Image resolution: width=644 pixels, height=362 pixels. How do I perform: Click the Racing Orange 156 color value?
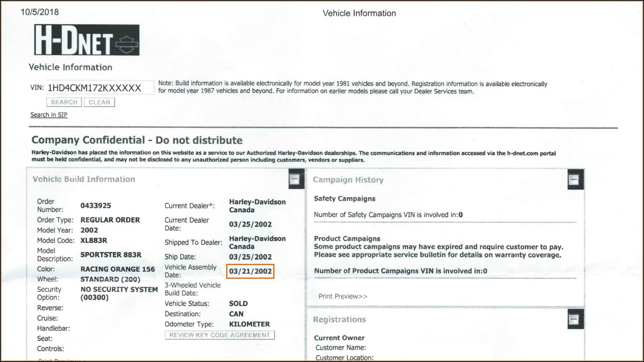point(117,269)
